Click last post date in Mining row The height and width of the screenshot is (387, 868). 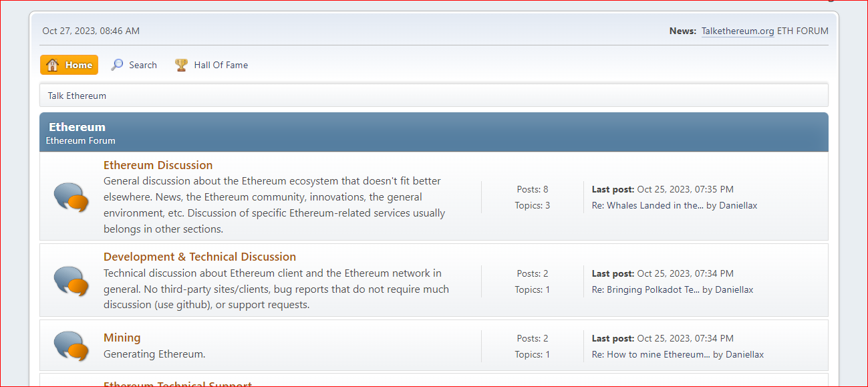point(686,338)
